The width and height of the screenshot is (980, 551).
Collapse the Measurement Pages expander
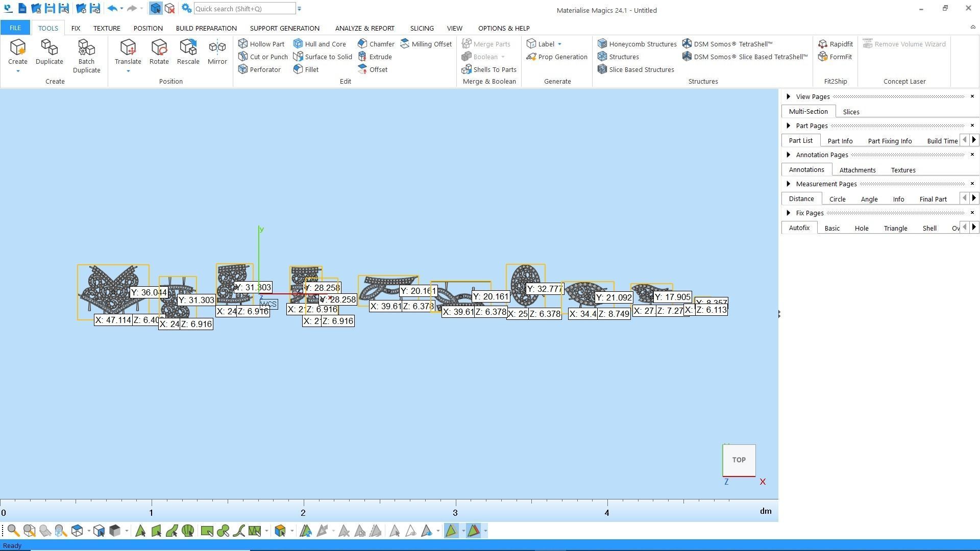[x=789, y=184]
